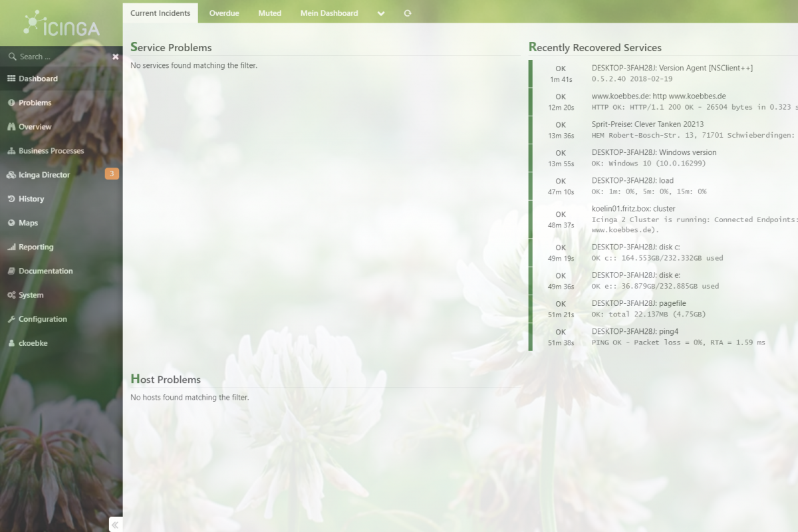Image resolution: width=798 pixels, height=532 pixels.
Task: Click the OK 51m 38s status cell
Action: coord(561,336)
